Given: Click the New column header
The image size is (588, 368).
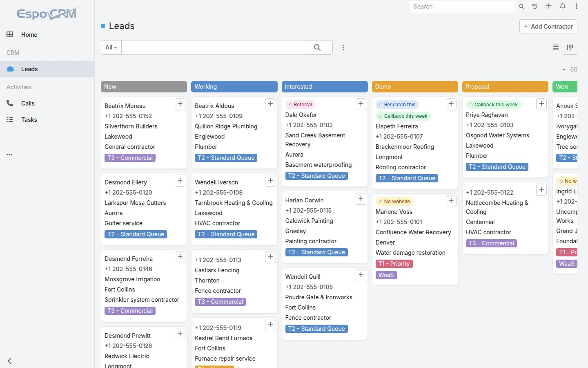Looking at the screenshot, I should 144,87.
